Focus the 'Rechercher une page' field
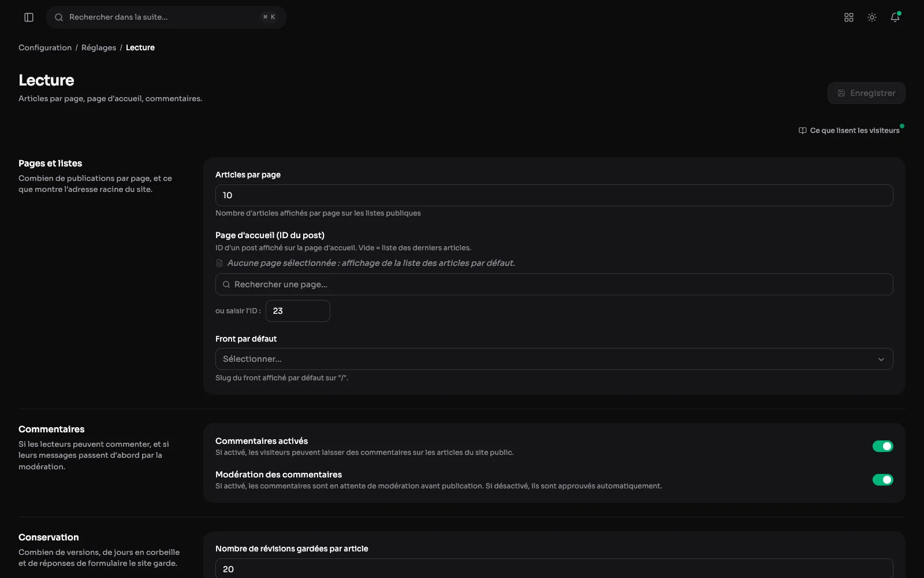924x578 pixels. (554, 284)
